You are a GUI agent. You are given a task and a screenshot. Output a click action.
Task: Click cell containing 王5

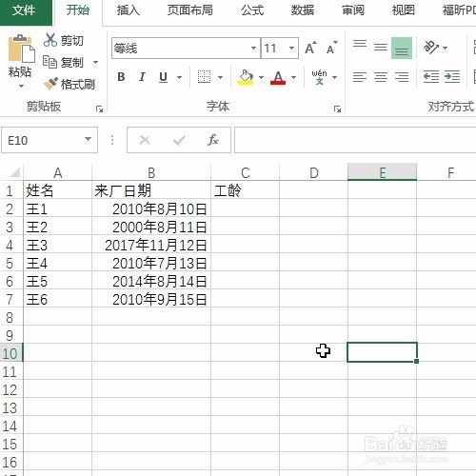(57, 281)
